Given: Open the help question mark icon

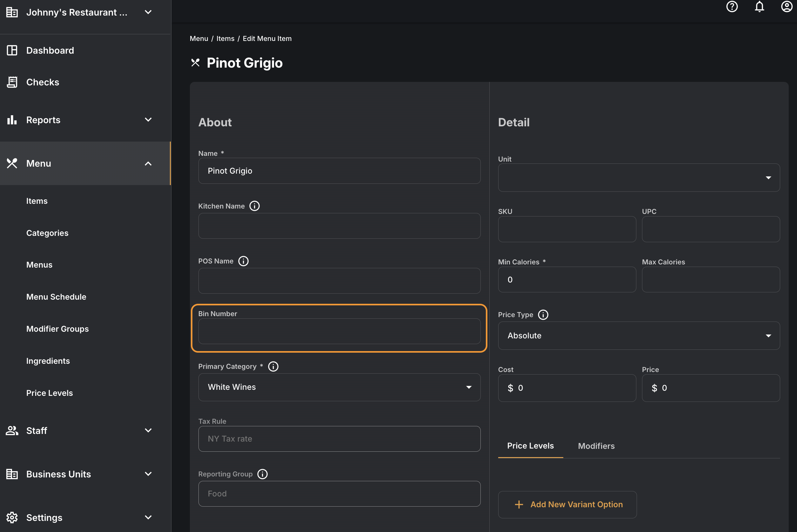Looking at the screenshot, I should (732, 6).
